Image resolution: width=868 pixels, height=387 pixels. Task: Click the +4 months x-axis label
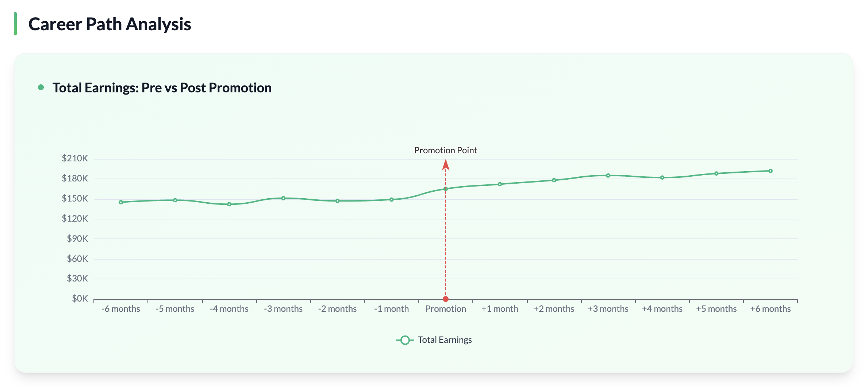662,309
